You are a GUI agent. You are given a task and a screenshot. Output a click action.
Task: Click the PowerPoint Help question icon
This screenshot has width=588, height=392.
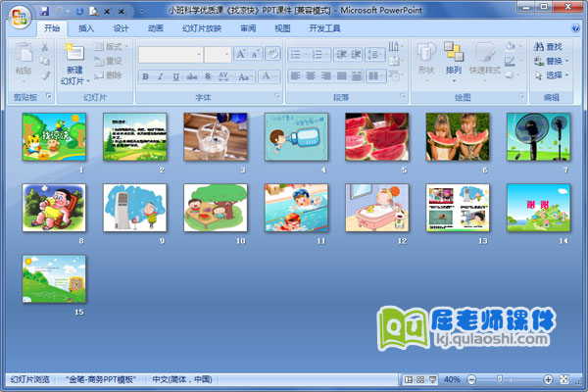pos(575,28)
